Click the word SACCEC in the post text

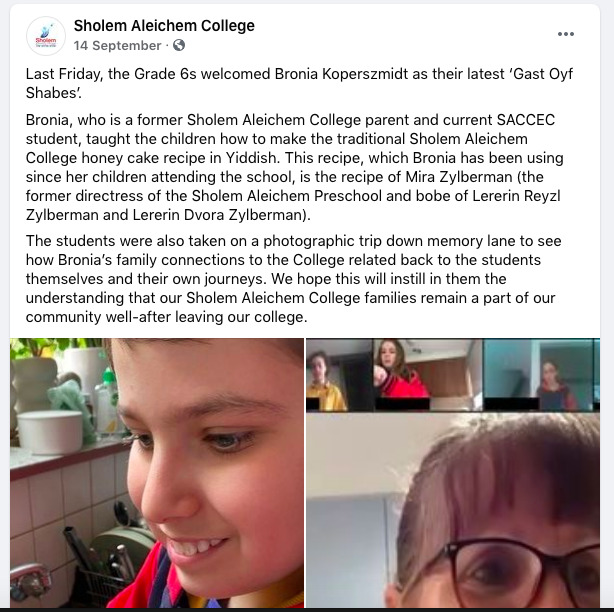526,120
